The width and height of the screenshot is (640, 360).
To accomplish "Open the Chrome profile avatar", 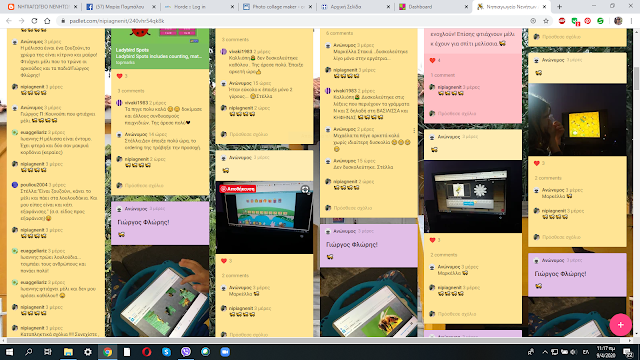I will point(618,21).
